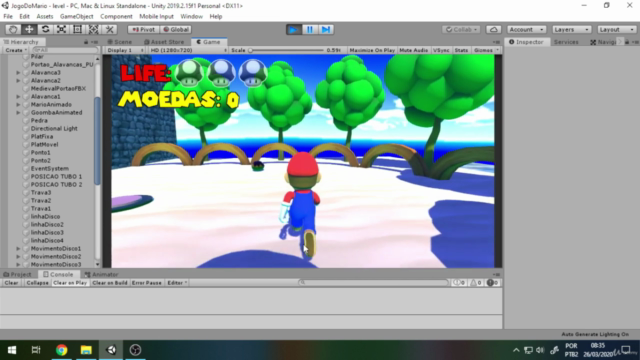Open the Layout dropdown
Viewport: 640px width, 360px height.
click(x=617, y=29)
